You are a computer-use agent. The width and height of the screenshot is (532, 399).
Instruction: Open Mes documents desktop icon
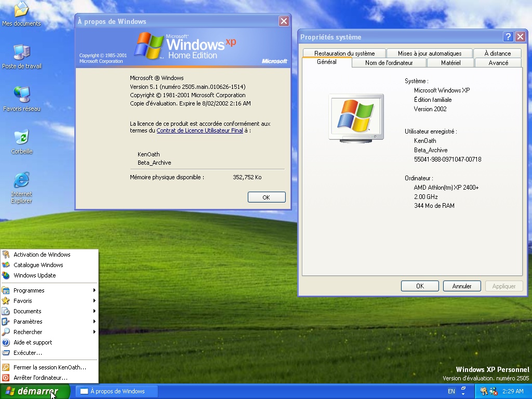[21, 14]
